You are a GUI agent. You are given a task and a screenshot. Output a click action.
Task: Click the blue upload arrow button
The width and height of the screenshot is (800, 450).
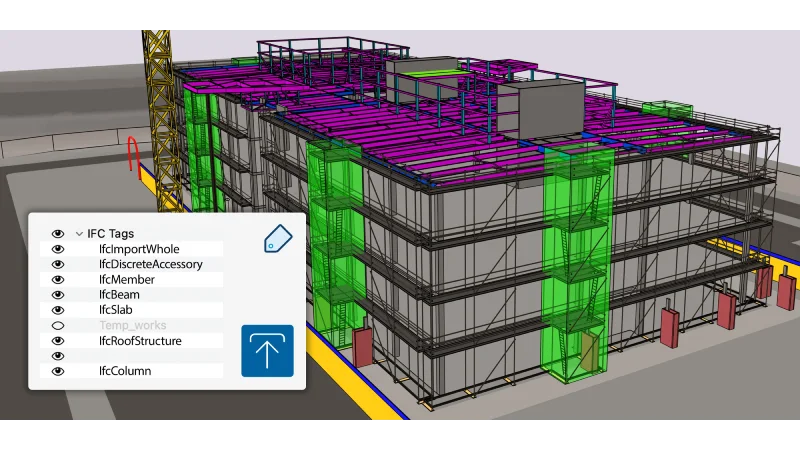pos(267,351)
